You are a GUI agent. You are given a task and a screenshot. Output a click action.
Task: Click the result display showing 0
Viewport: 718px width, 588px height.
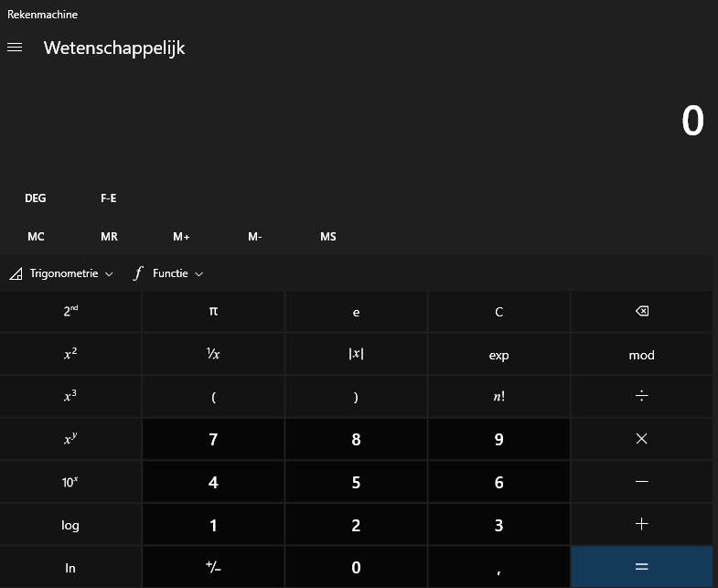coord(692,122)
